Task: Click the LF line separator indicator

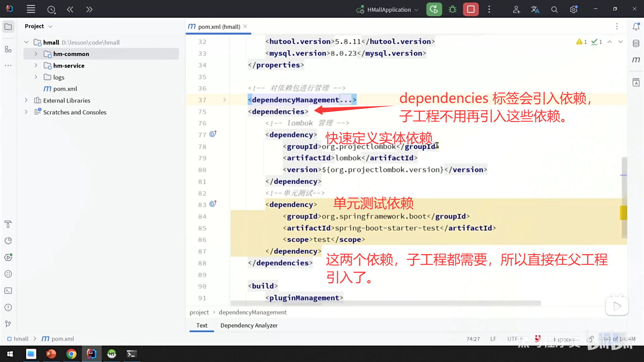Action: point(493,339)
